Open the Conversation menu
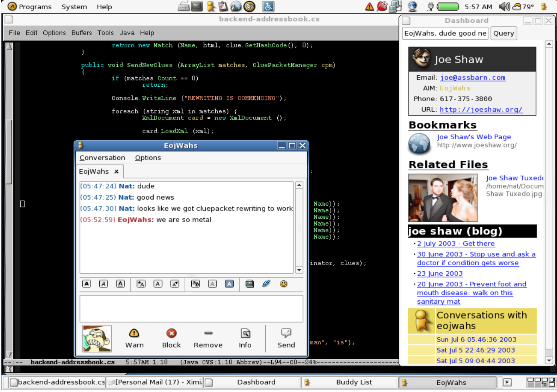 pos(102,158)
